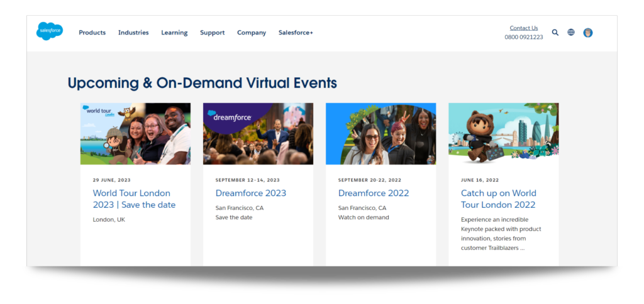Viewport: 644px width, 304px height.
Task: Click the Salesforce cloud logo
Action: point(50,31)
